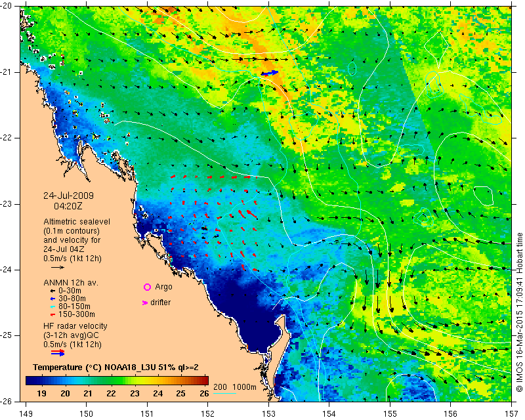Click the '(3-12h avg)QC' legend text
Image resolution: width=525 pixels, height=420 pixels.
pos(71,335)
